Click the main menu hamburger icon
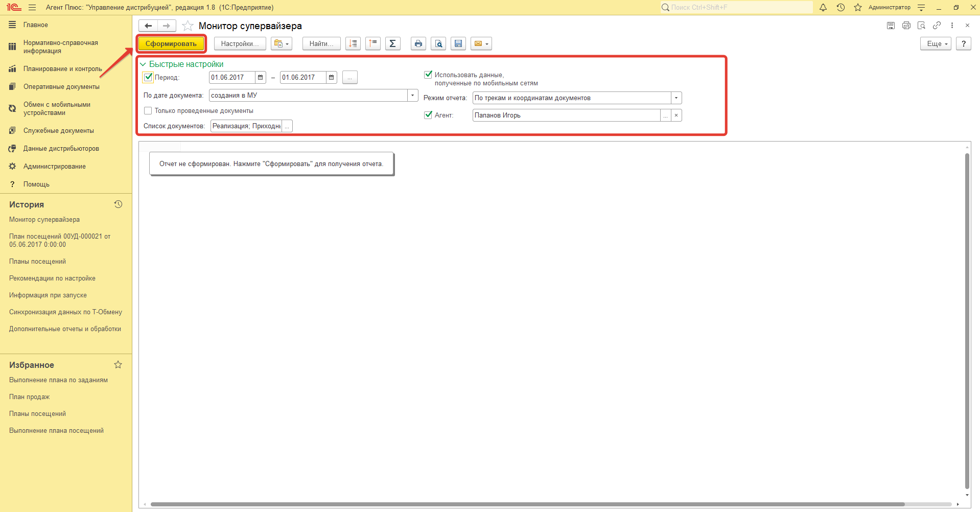Viewport: 980px width, 512px height. tap(32, 7)
